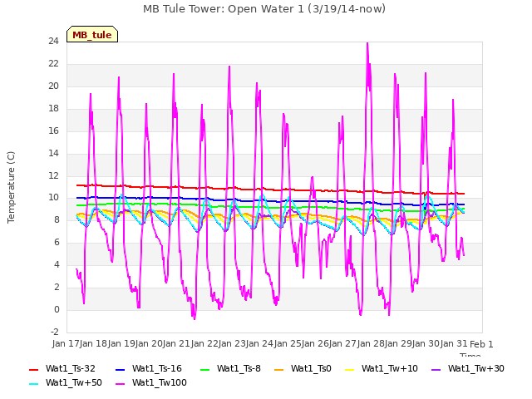Click the Jan 17 x-axis tick label
This screenshot has height=399, width=532.
coord(65,343)
